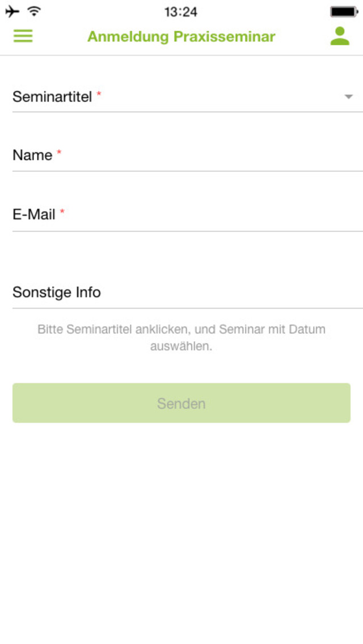Tap the 13:24 clock in status bar
Screen dimensions: 363x644
coord(181,11)
